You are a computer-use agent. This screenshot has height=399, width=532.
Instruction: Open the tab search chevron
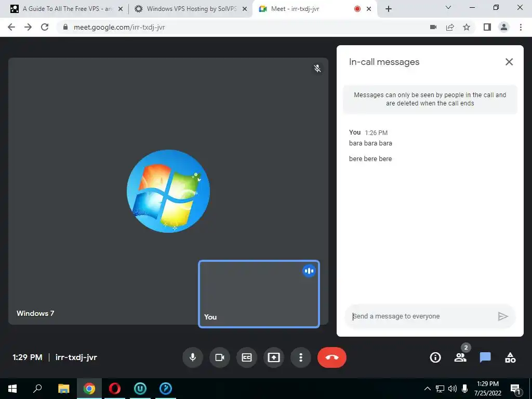[x=448, y=7]
